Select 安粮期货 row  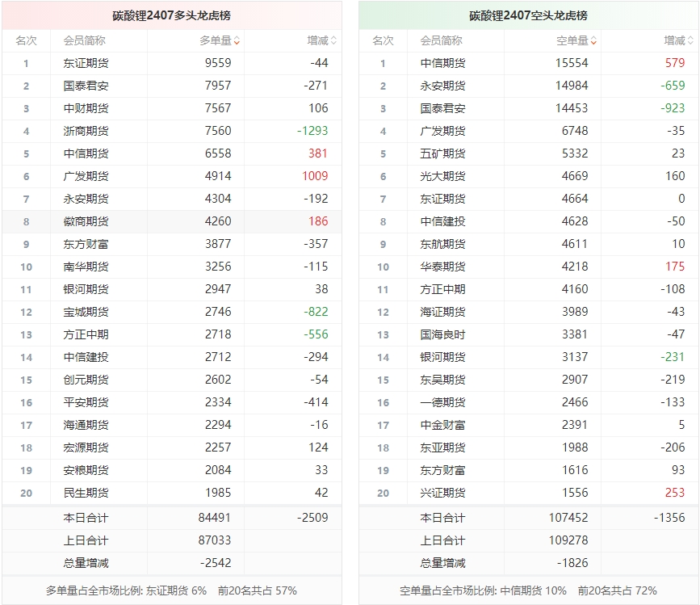(x=172, y=471)
